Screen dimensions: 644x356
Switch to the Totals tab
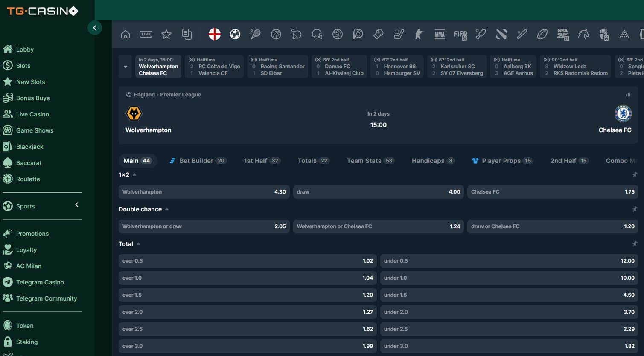[x=313, y=161]
